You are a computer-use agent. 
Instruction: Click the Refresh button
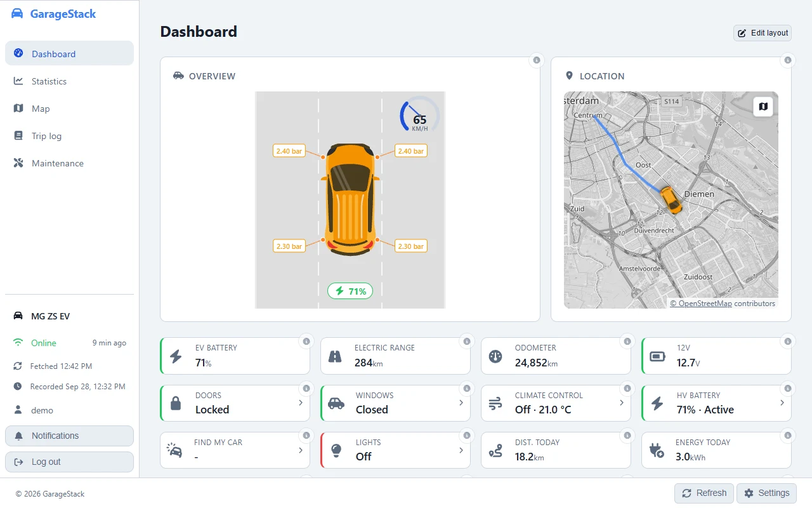coord(704,493)
